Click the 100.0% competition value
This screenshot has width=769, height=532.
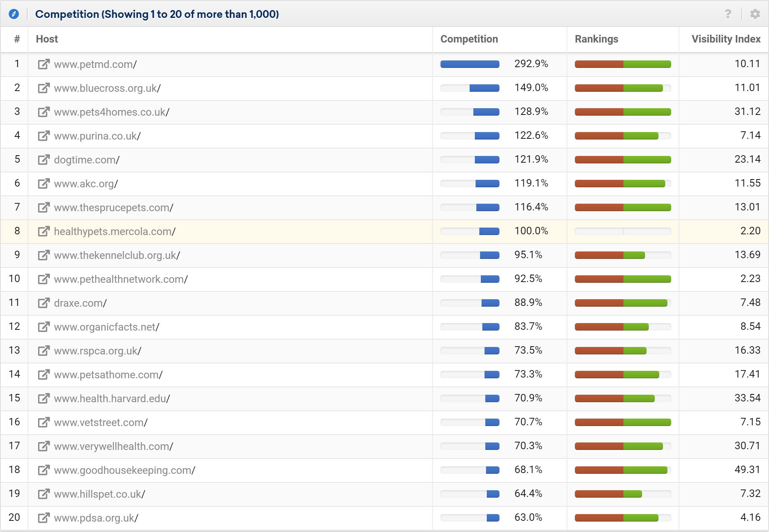[x=531, y=231]
